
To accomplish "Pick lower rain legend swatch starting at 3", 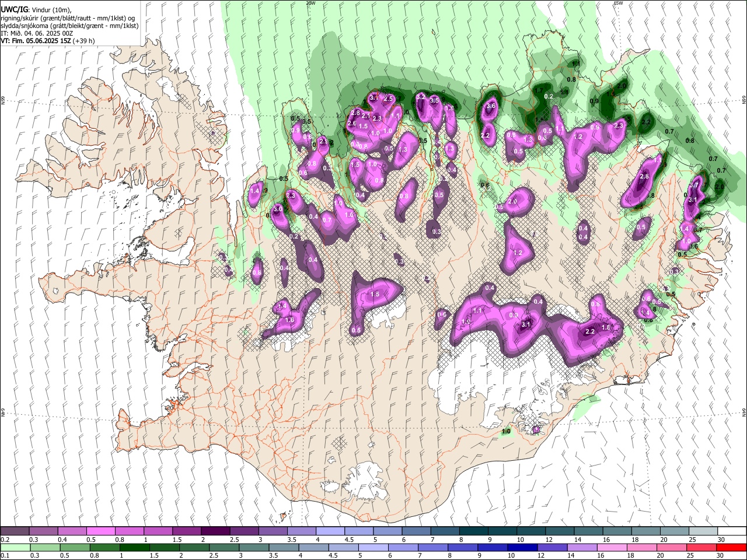I will coord(253,547).
